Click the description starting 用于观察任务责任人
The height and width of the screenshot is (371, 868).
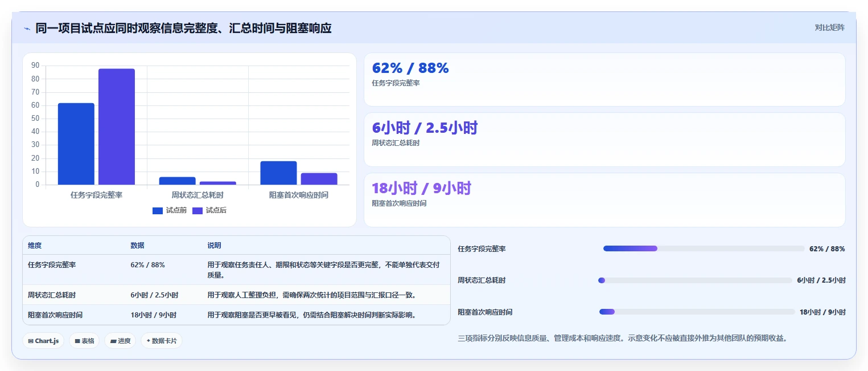323,270
